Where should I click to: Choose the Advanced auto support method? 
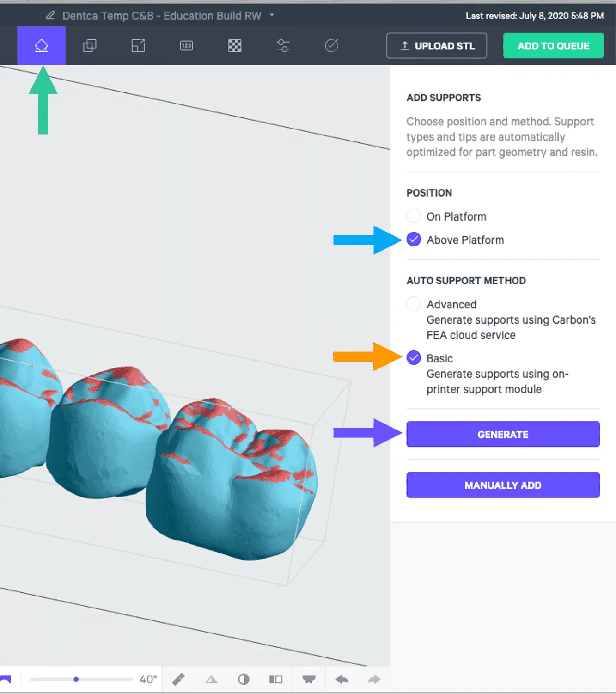coord(414,304)
